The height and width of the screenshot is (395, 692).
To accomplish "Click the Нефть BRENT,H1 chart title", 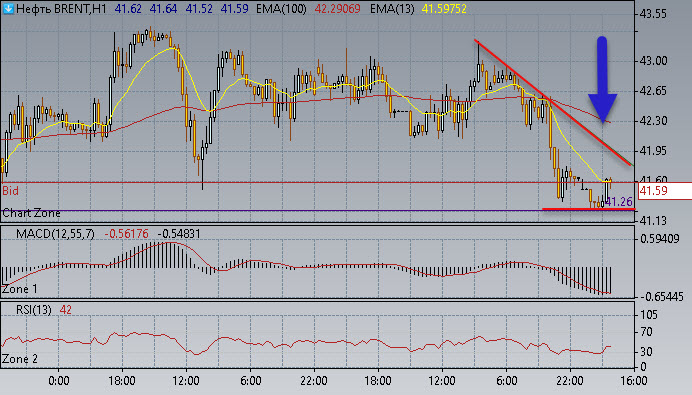I will pos(61,9).
